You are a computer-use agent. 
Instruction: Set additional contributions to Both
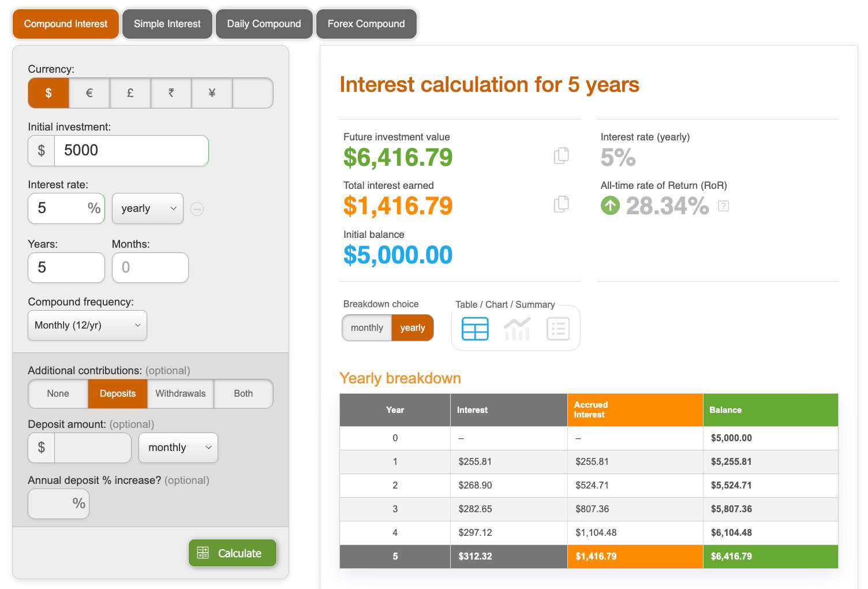pyautogui.click(x=244, y=394)
